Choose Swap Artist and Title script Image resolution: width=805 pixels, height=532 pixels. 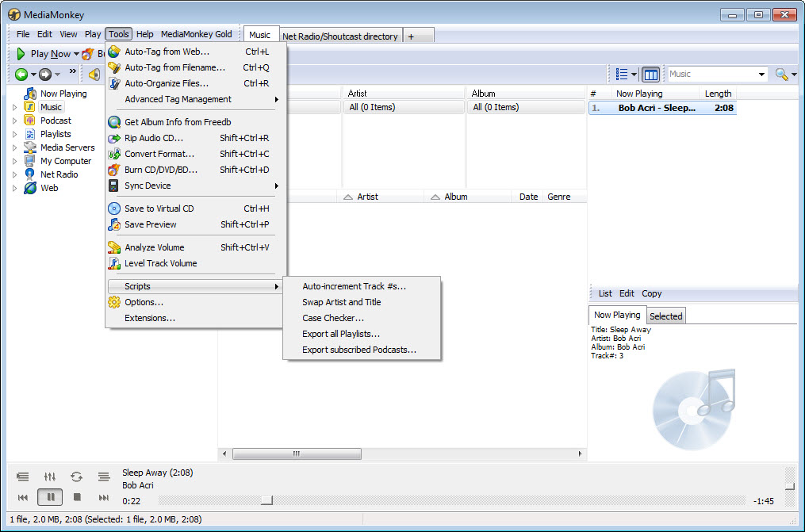[362, 302]
